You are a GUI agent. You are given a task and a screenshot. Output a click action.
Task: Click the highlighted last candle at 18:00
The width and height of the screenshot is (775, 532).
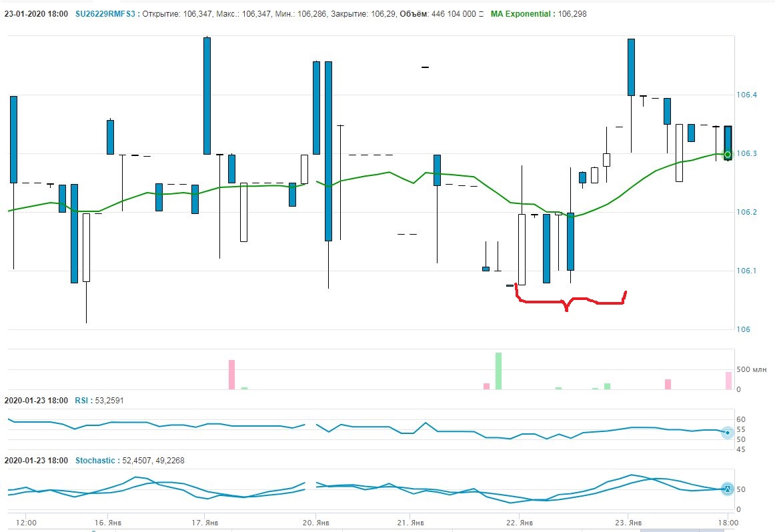coord(728,143)
